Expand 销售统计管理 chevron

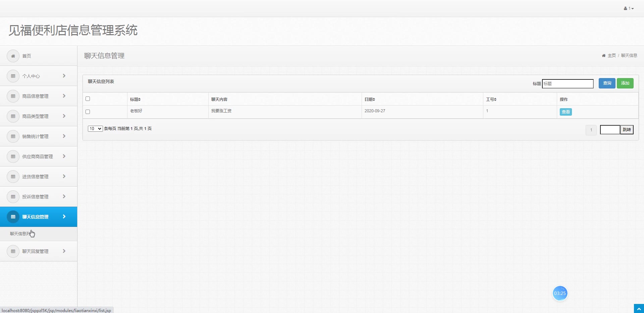64,136
